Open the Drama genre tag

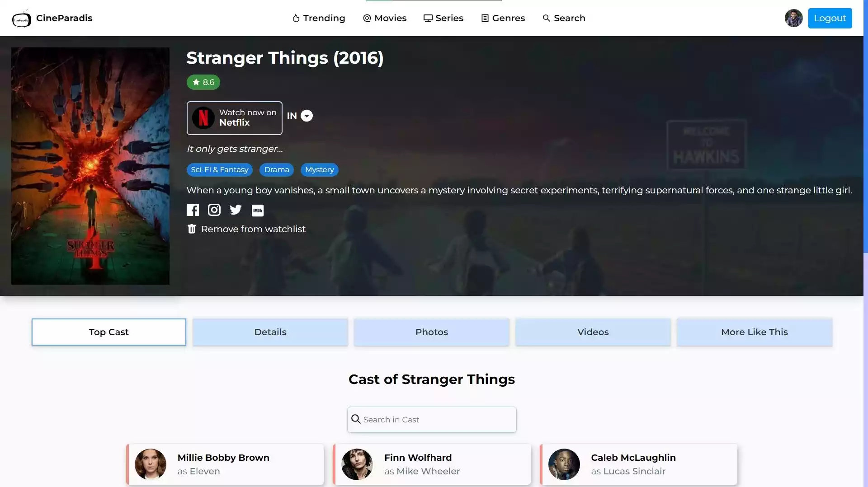click(x=277, y=170)
